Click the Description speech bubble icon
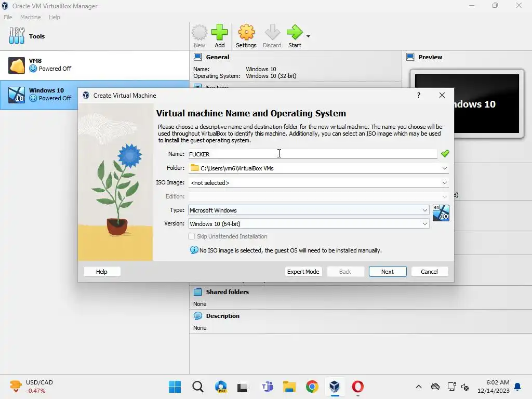This screenshot has width=532, height=399. 198,316
